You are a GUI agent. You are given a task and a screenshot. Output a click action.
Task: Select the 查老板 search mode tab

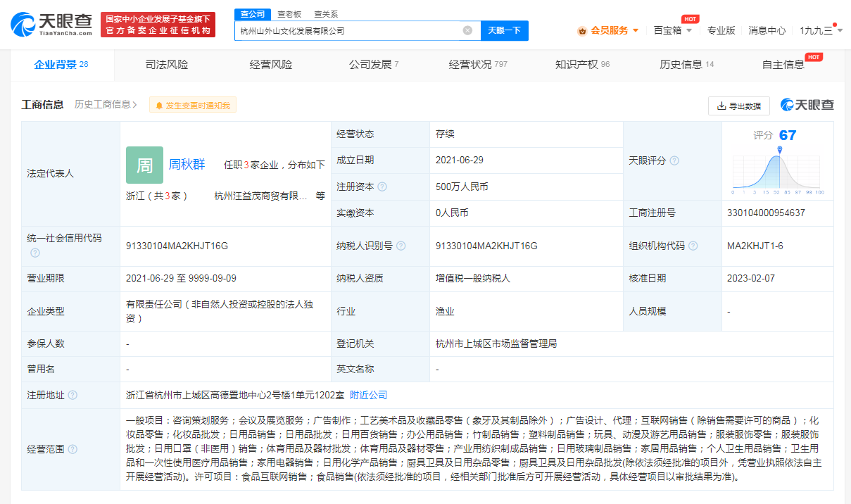click(x=289, y=13)
